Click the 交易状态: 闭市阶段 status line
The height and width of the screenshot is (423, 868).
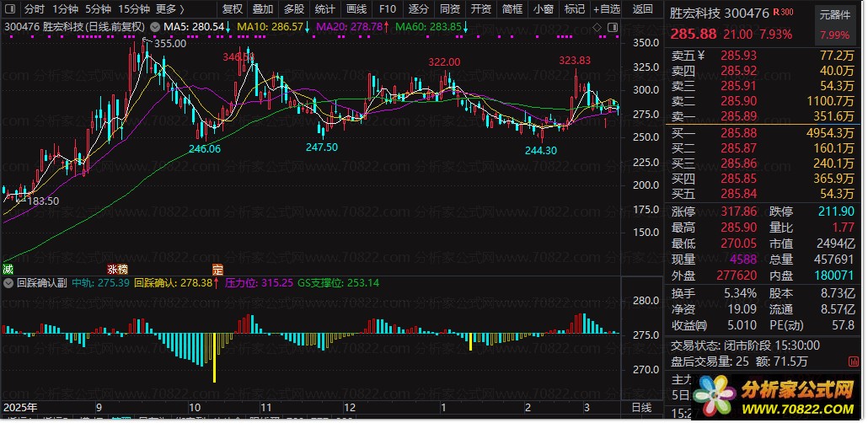click(745, 345)
